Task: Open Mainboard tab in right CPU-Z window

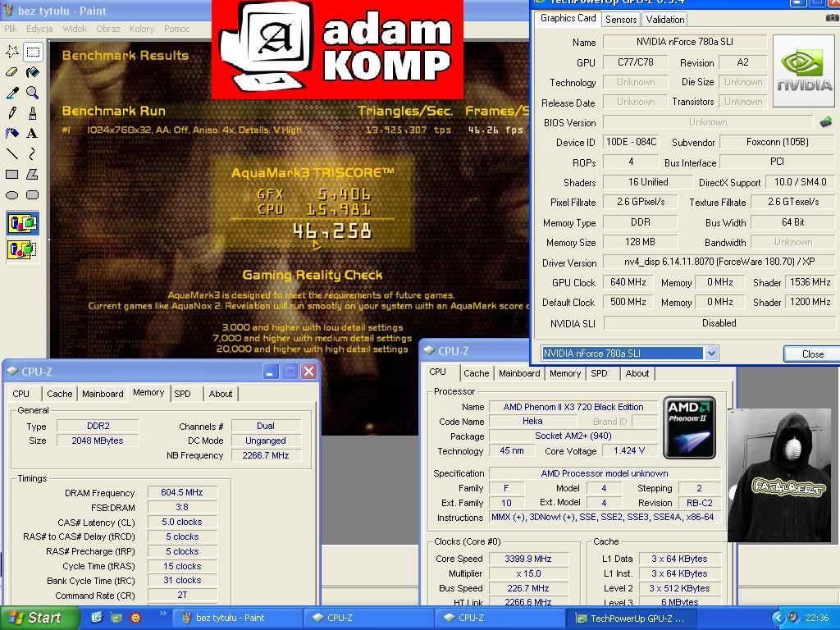Action: pyautogui.click(x=519, y=373)
